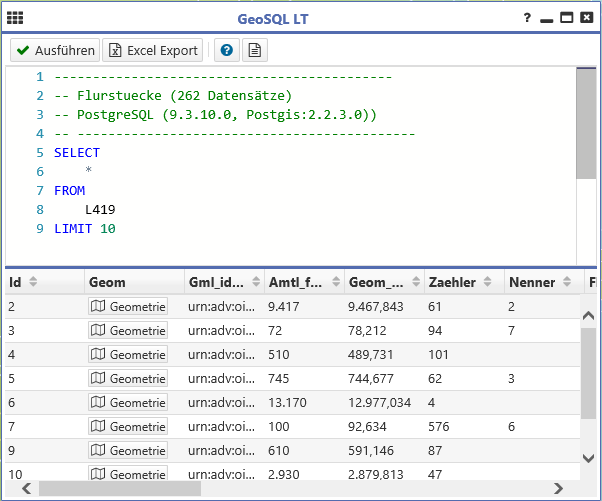
Task: Sort by the Zaehler column
Action: 487,282
